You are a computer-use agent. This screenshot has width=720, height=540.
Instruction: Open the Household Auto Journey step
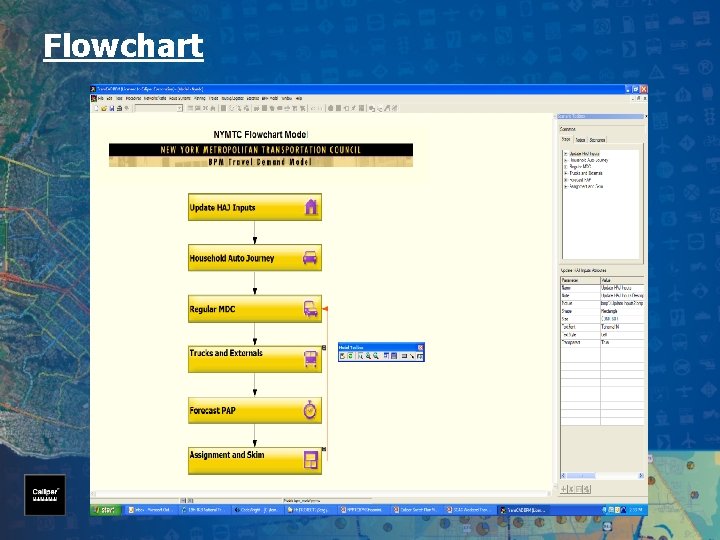[x=255, y=258]
